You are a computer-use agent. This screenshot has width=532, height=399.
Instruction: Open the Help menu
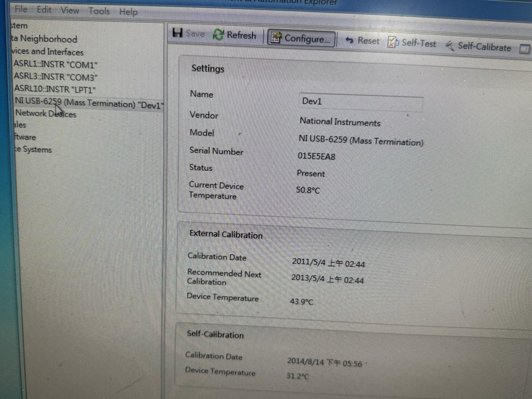tap(128, 12)
